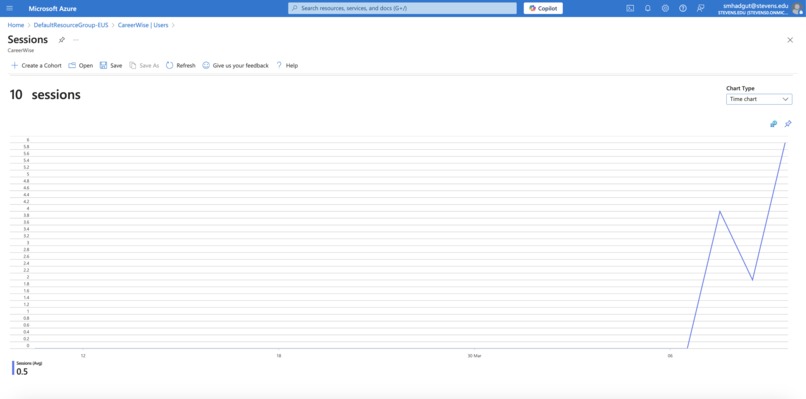806x399 pixels.
Task: Open the feedback icon in top bar
Action: pos(700,8)
